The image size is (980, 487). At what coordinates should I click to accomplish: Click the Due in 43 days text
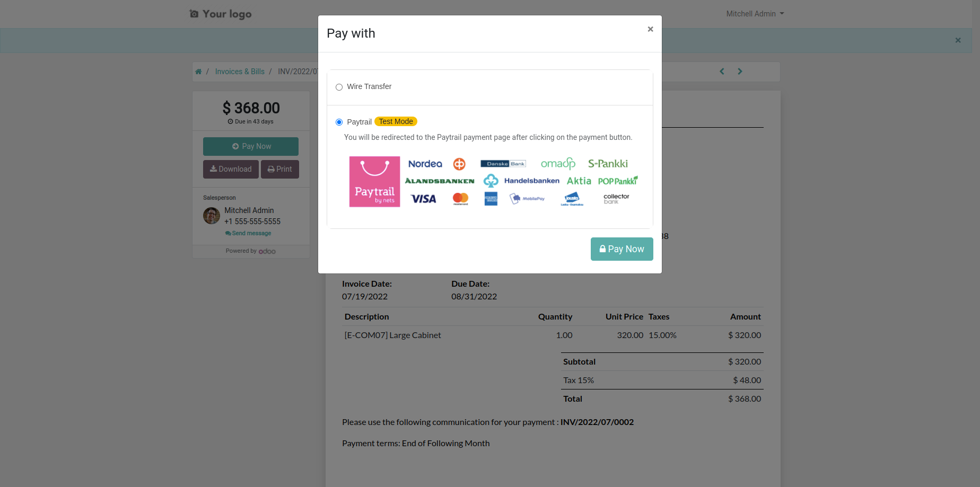coord(251,121)
